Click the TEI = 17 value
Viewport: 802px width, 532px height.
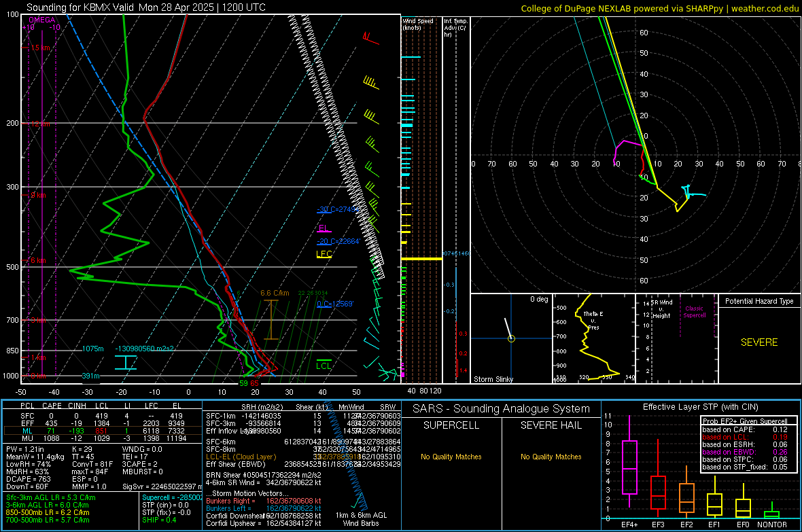tap(135, 457)
